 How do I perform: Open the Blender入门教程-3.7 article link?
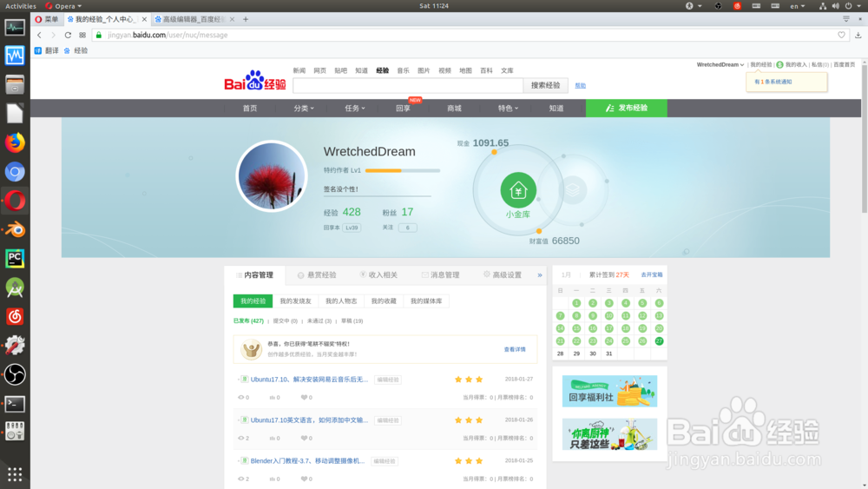[x=307, y=460]
